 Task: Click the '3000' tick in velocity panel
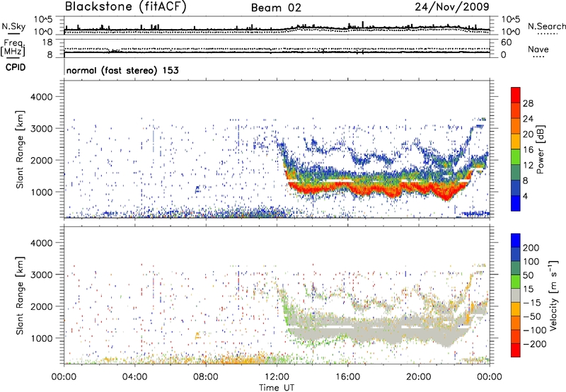pos(41,275)
